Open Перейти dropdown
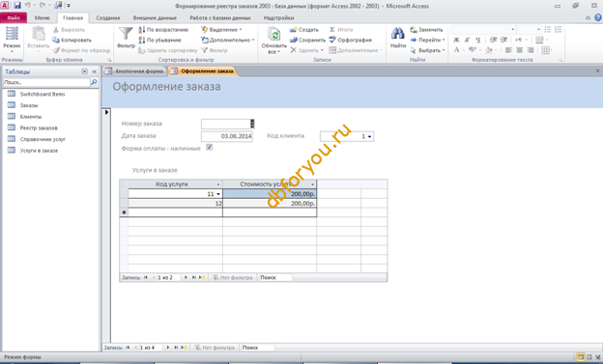Screen dimensions: 603x364 [427, 40]
